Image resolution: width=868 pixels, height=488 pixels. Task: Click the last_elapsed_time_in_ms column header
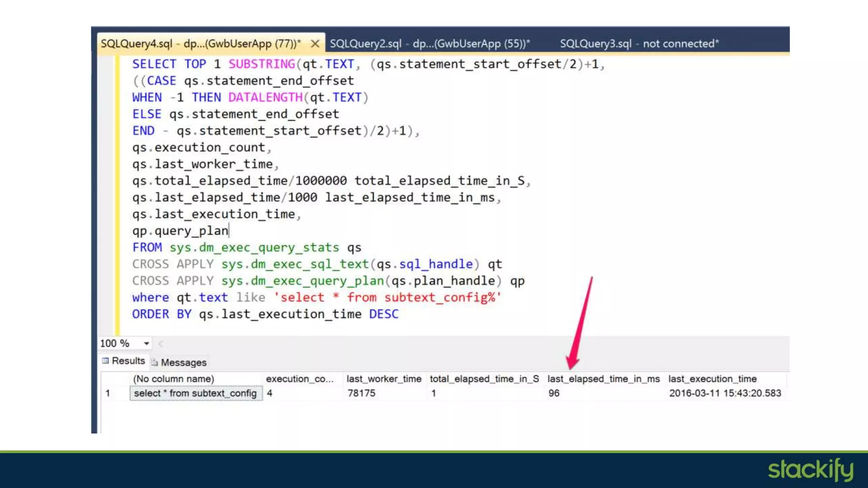(x=603, y=379)
